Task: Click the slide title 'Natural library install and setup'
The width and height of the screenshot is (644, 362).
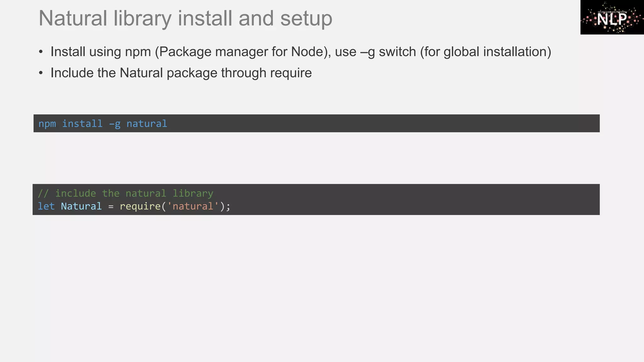Action: click(x=185, y=18)
